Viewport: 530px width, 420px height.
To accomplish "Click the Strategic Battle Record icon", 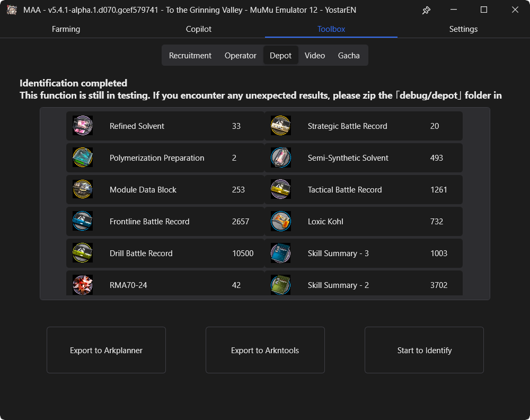I will pos(280,126).
